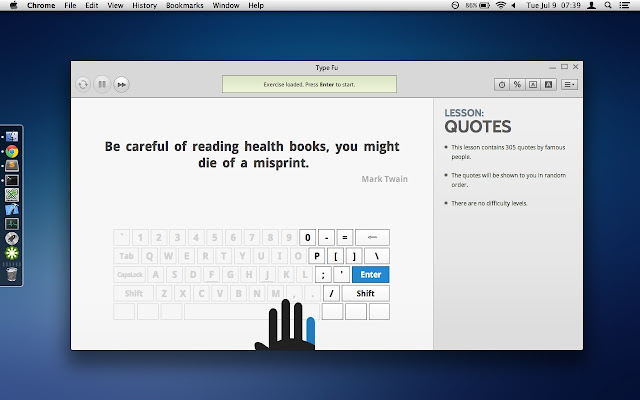Open the Trash in the dock
Screen dimensions: 640x400
pyautogui.click(x=12, y=274)
